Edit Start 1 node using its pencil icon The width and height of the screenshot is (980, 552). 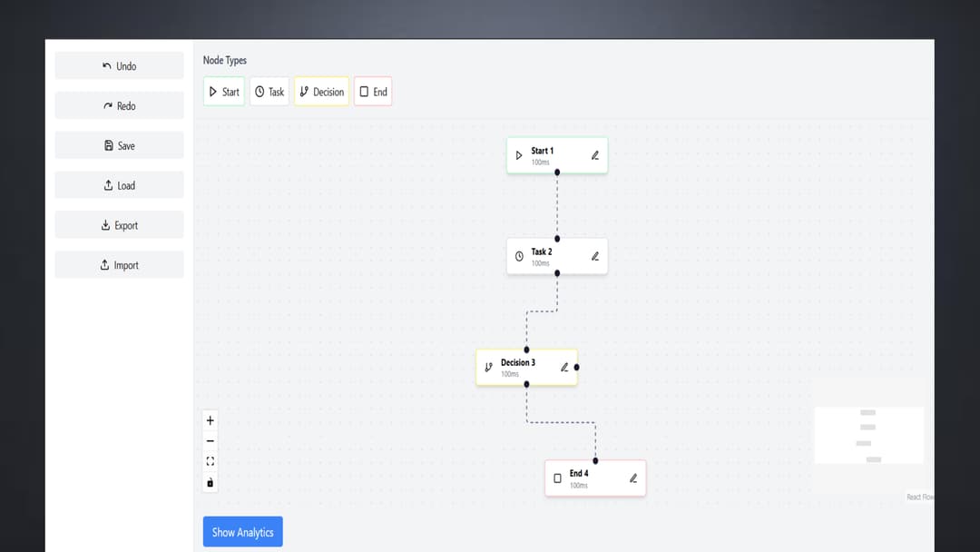pos(594,155)
